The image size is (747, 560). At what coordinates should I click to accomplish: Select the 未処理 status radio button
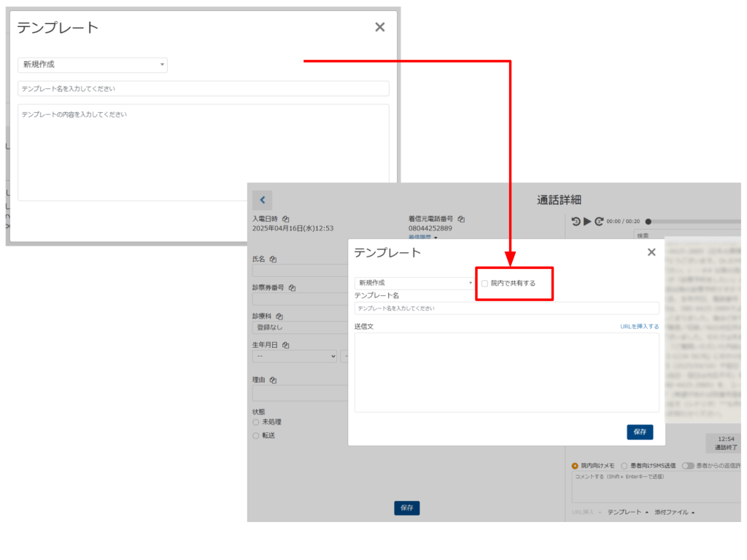(256, 422)
